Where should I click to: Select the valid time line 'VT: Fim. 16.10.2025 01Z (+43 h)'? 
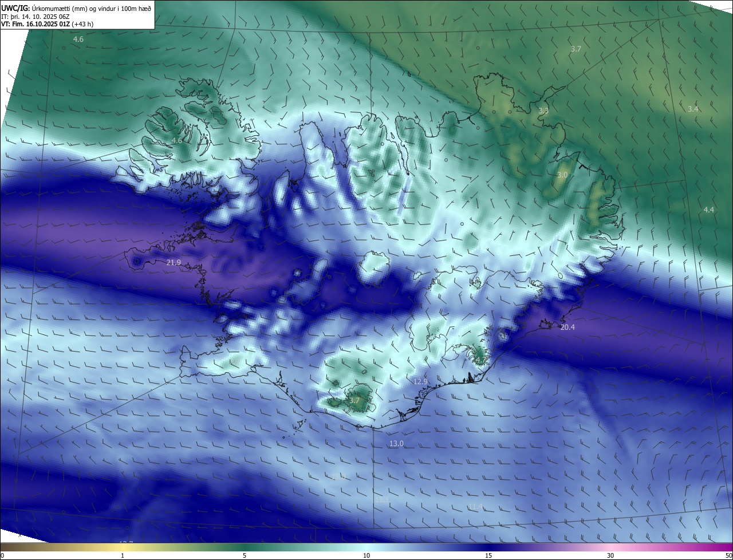coord(48,24)
